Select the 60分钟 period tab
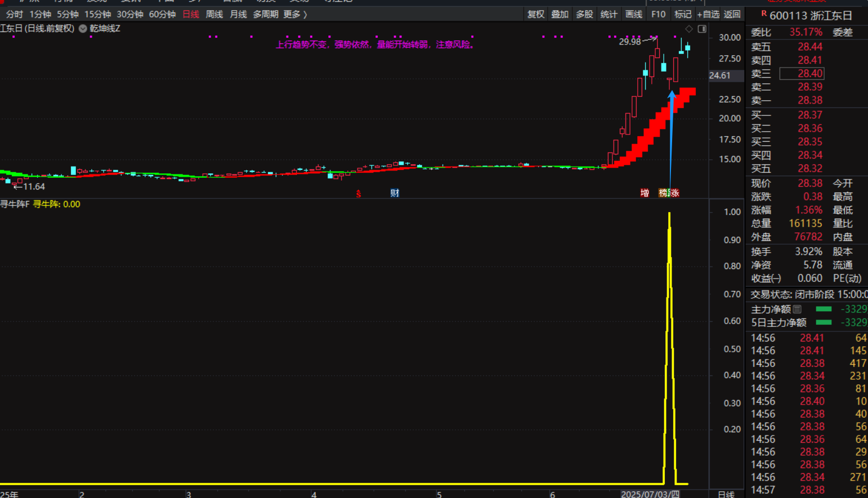Image resolution: width=868 pixels, height=498 pixels. pyautogui.click(x=162, y=14)
